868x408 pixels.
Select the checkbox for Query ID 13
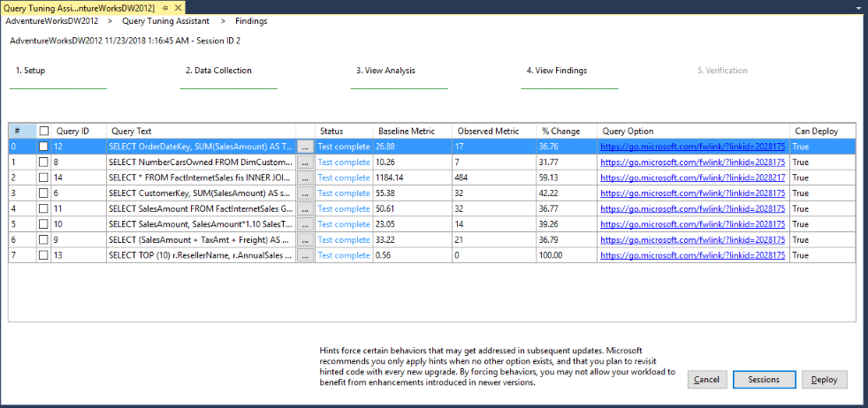click(44, 255)
